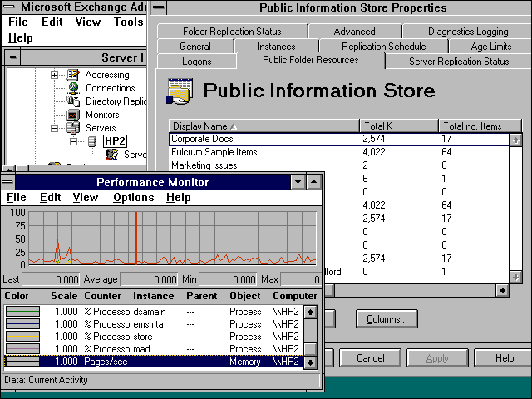Click the Directory Replication icon
The width and height of the screenshot is (532, 399).
click(73, 101)
